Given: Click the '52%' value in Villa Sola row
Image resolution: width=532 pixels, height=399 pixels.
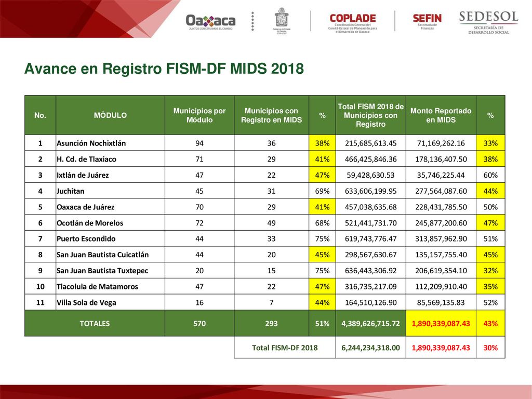Looking at the screenshot, I should pyautogui.click(x=490, y=303).
